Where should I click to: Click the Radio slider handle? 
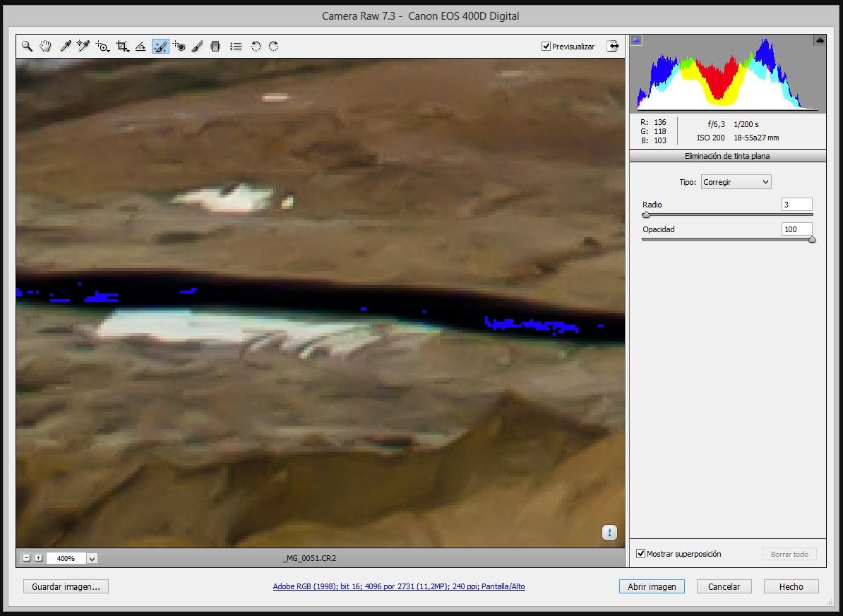pos(646,215)
